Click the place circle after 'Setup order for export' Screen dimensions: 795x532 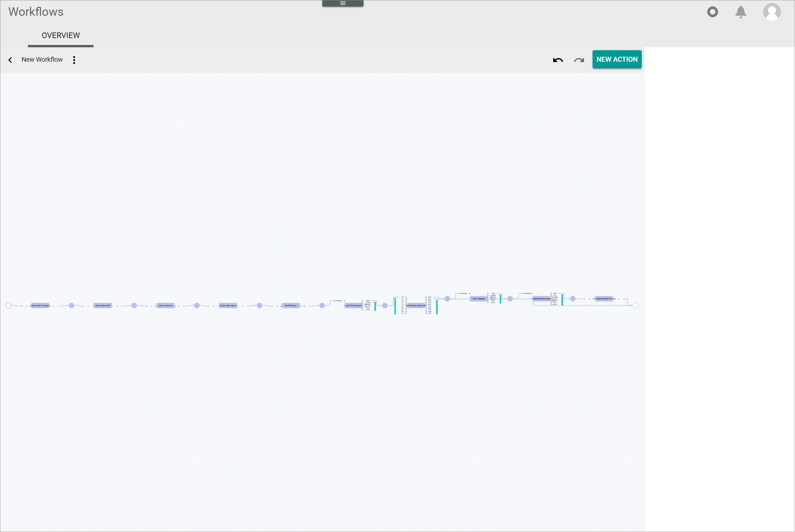click(72, 306)
